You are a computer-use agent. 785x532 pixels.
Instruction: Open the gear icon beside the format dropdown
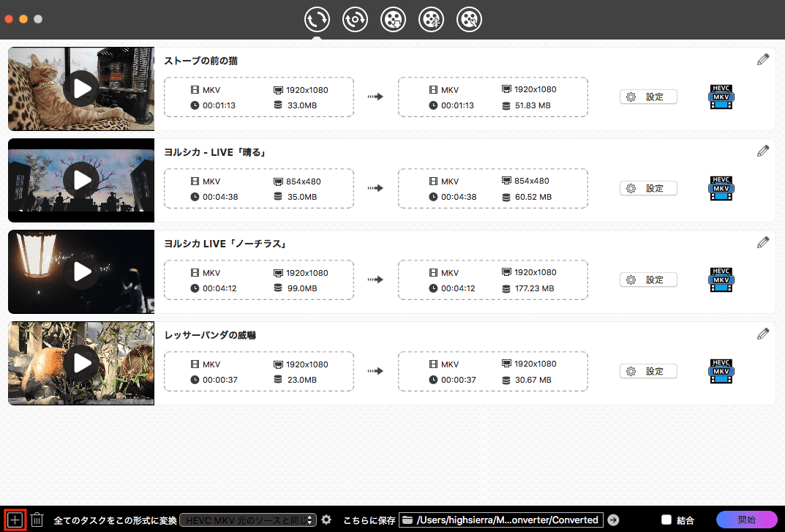(326, 520)
